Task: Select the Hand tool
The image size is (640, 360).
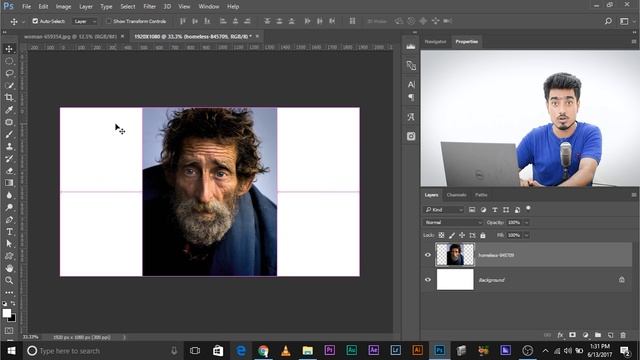Action: point(9,268)
